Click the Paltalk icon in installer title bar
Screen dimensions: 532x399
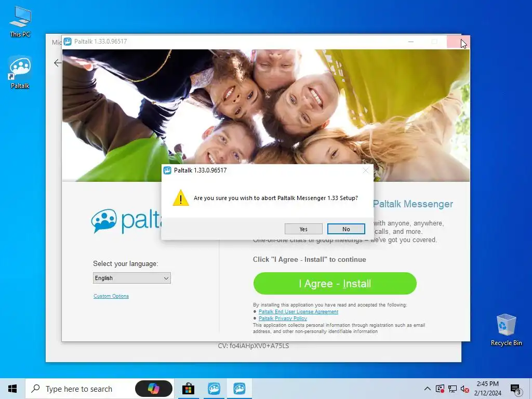tap(68, 42)
